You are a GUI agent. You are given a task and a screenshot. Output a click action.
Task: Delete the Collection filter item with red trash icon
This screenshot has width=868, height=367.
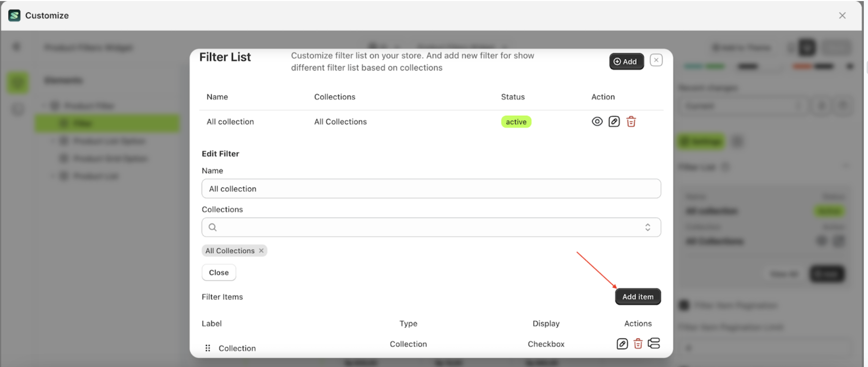[x=638, y=344]
